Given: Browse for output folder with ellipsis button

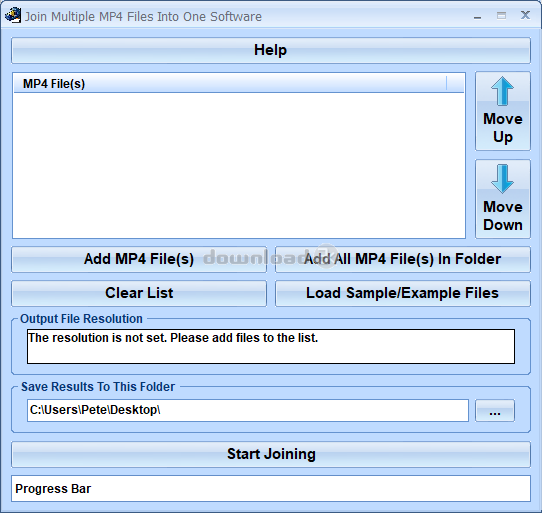Looking at the screenshot, I should coord(495,411).
